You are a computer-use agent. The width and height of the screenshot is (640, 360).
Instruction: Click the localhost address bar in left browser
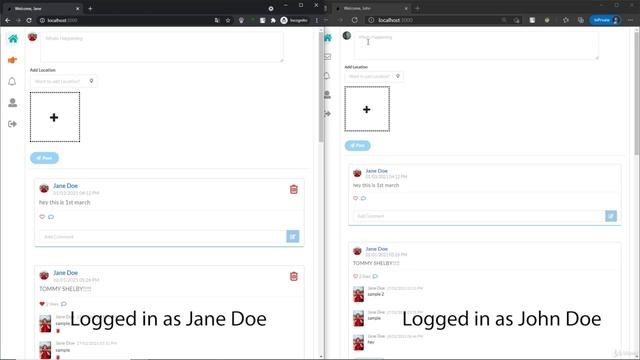[x=127, y=20]
